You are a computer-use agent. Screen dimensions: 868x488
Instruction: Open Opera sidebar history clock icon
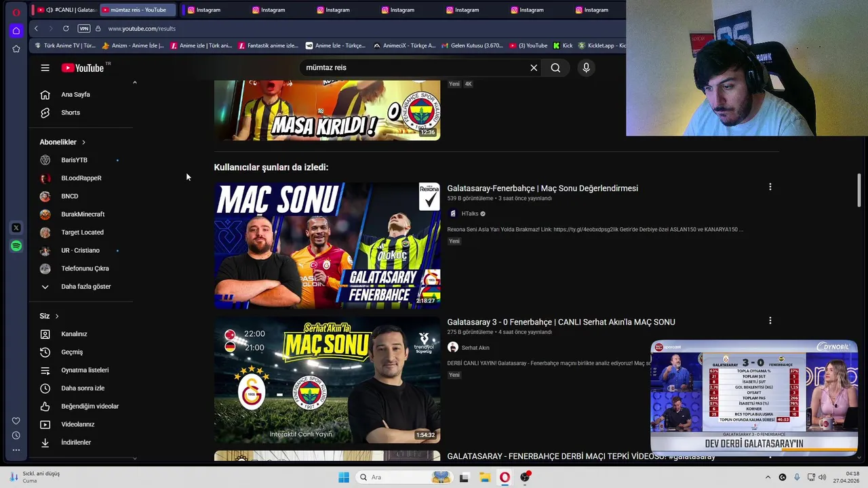pyautogui.click(x=16, y=435)
